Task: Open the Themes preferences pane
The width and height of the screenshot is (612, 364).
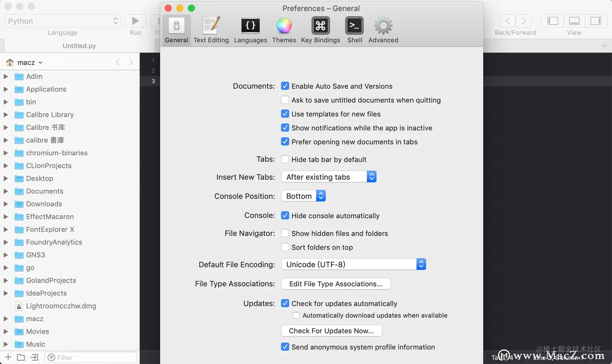Action: click(284, 30)
